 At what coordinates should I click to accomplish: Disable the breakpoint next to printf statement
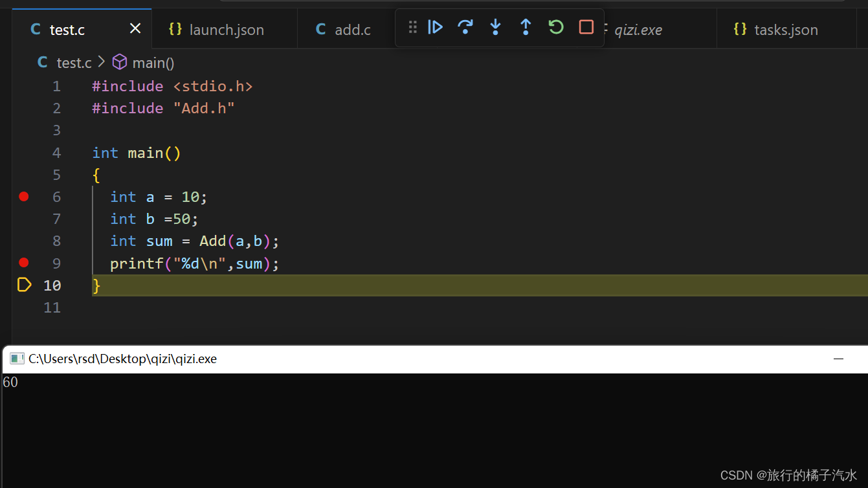pos(23,263)
